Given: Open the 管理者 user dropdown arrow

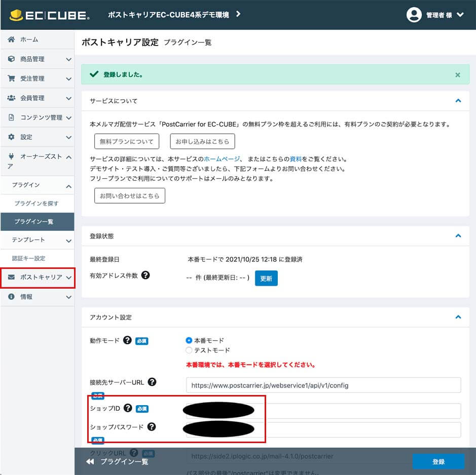Looking at the screenshot, I should coord(460,15).
